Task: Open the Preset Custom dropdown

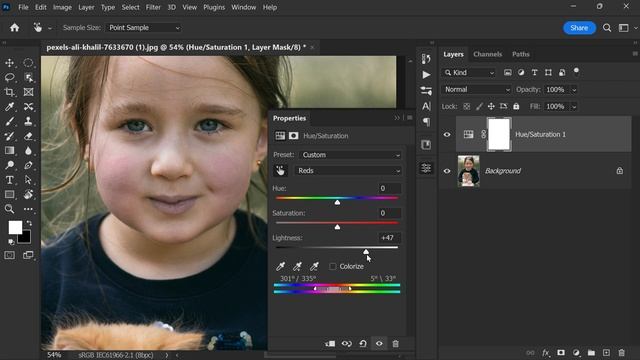Action: coord(351,155)
